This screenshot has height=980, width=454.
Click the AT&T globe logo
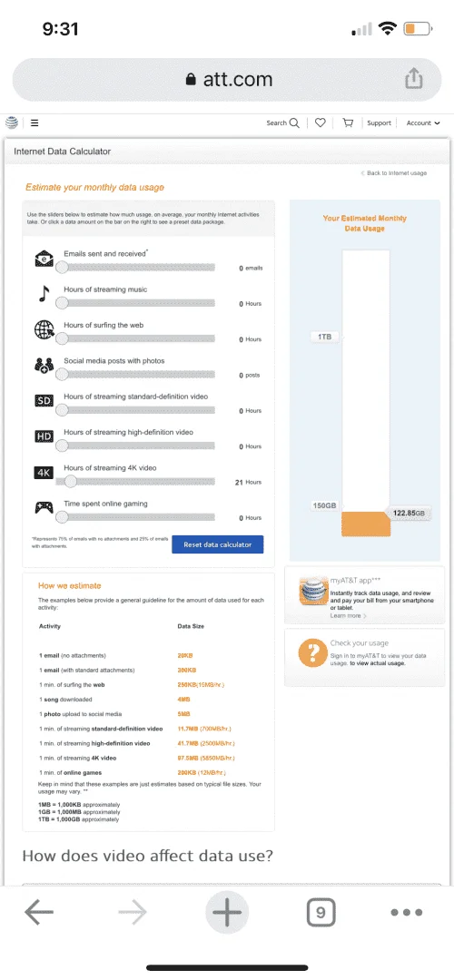pyautogui.click(x=11, y=122)
